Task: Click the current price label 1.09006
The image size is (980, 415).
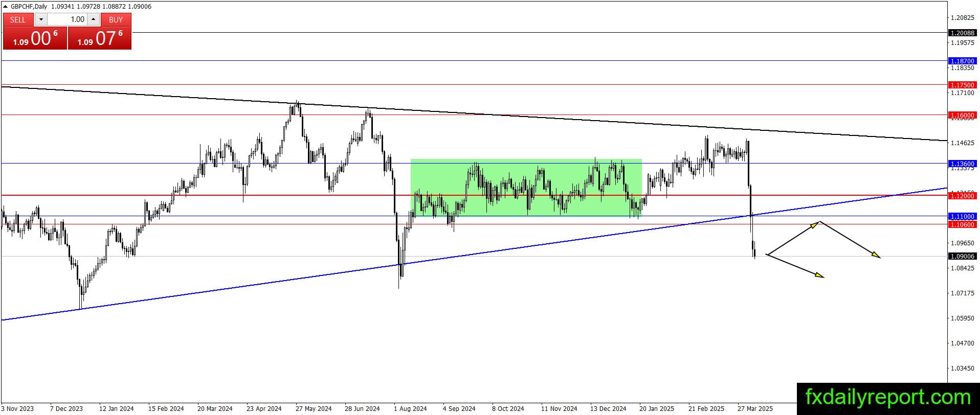Action: point(962,257)
